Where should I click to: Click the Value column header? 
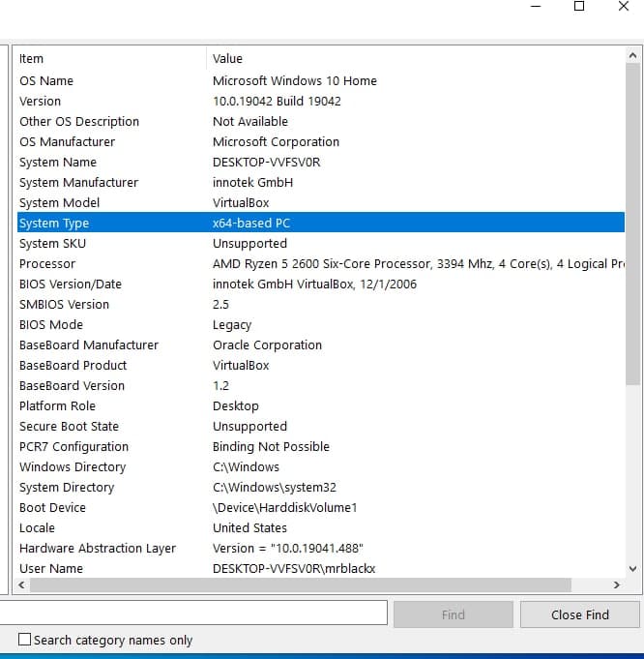point(416,59)
